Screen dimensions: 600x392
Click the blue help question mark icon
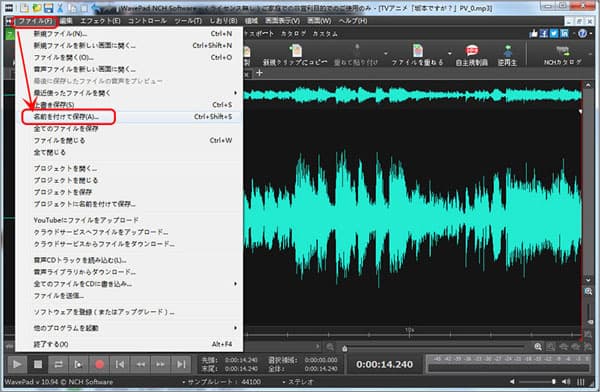(583, 34)
